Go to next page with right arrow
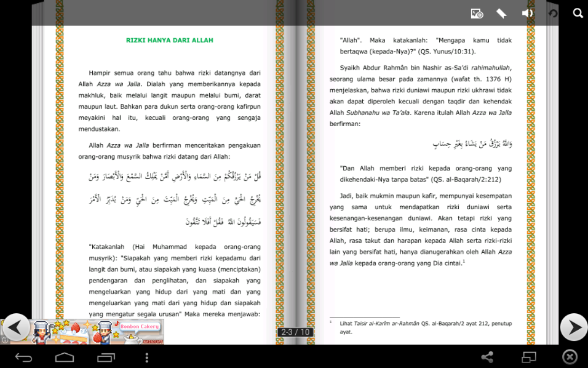The width and height of the screenshot is (588, 368). coord(574,327)
